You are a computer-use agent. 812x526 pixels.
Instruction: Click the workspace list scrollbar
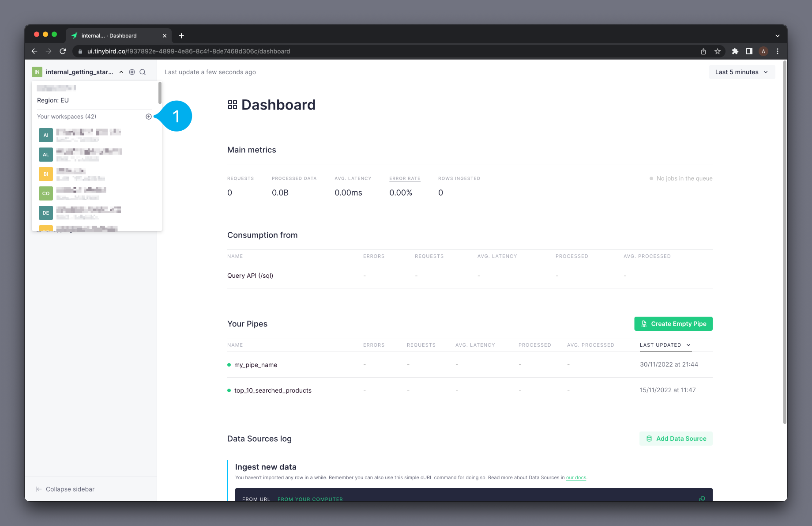pyautogui.click(x=160, y=93)
